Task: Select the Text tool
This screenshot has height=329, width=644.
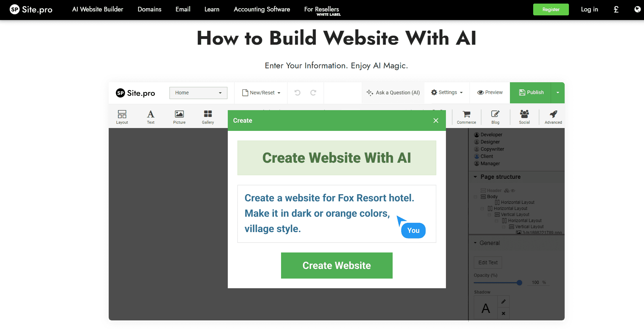Action: [151, 117]
